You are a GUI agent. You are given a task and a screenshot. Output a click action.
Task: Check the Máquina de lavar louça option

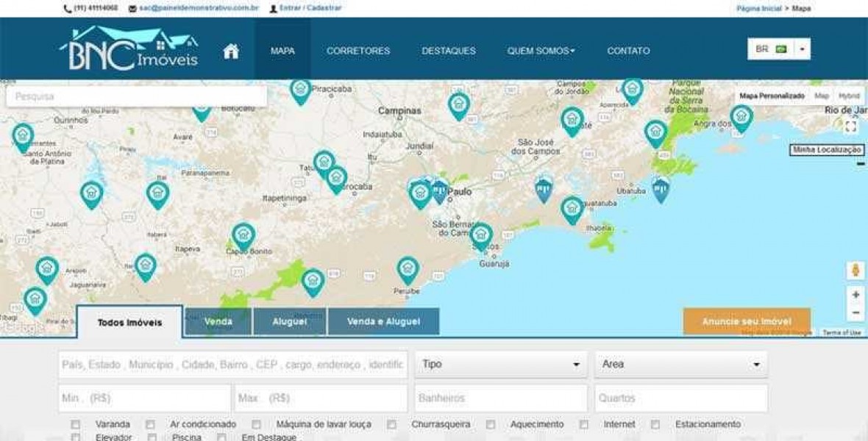coord(256,424)
